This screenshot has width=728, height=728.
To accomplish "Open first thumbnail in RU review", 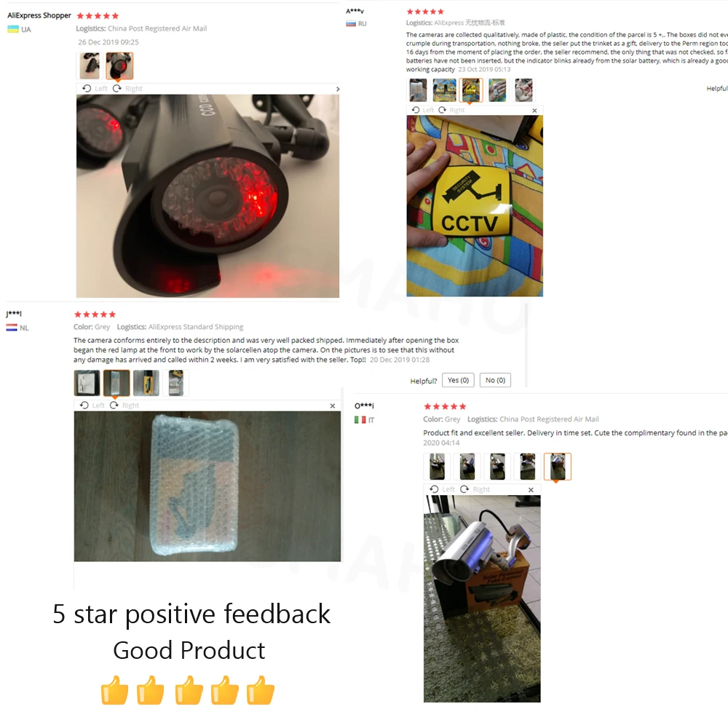I will 418,90.
